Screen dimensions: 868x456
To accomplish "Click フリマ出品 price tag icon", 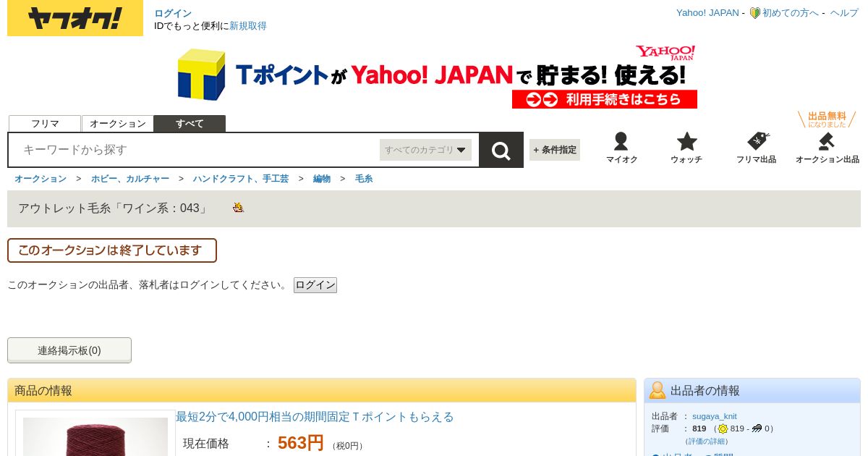I will [x=757, y=141].
